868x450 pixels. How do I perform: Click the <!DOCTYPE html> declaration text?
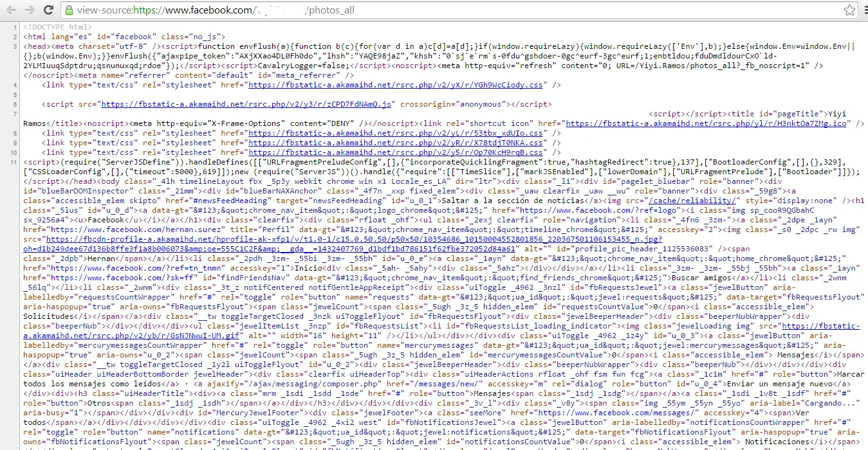coord(57,27)
